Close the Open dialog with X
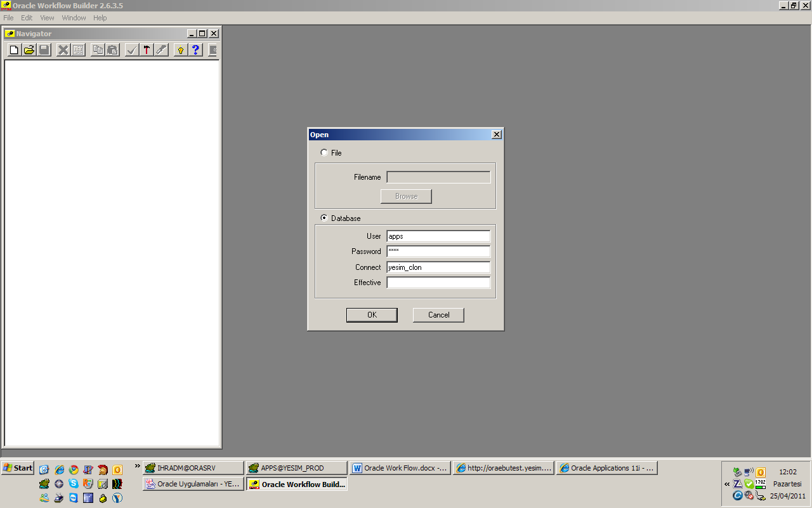Image resolution: width=812 pixels, height=508 pixels. 497,135
